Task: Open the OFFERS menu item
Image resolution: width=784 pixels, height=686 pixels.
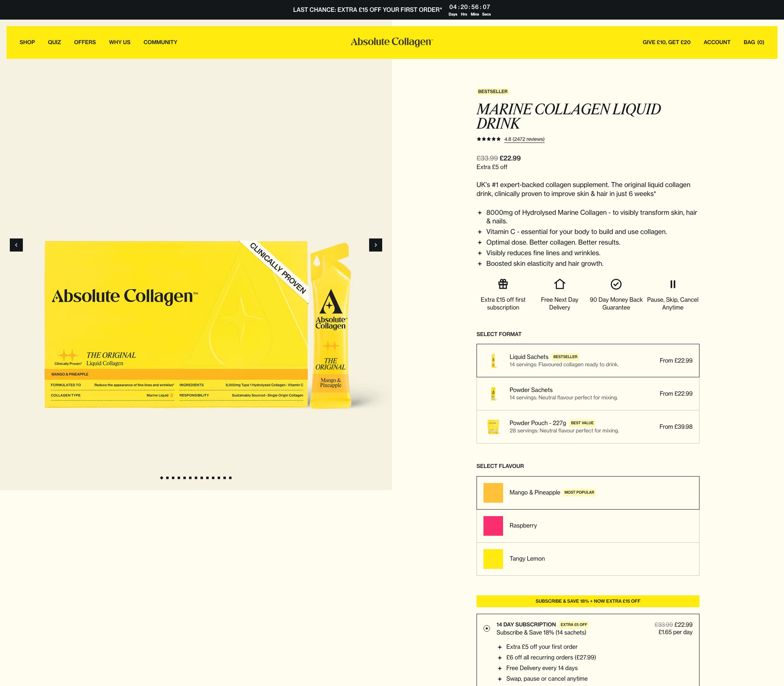Action: point(85,42)
